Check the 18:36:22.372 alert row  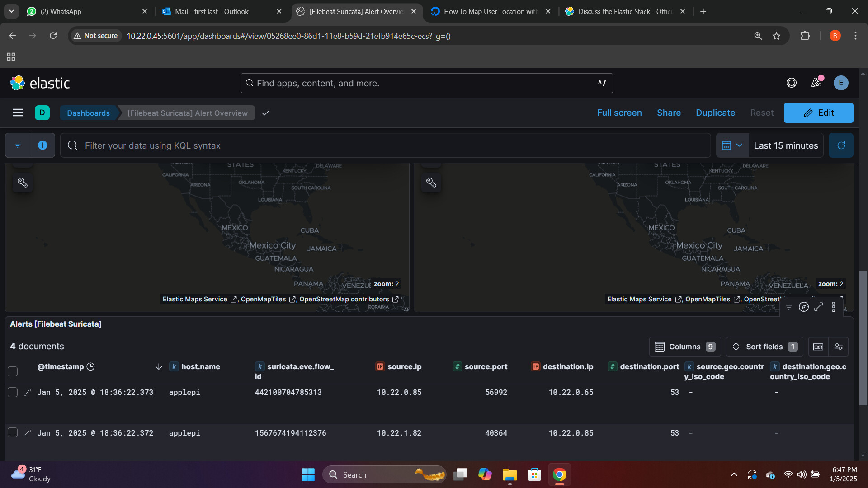(x=13, y=433)
